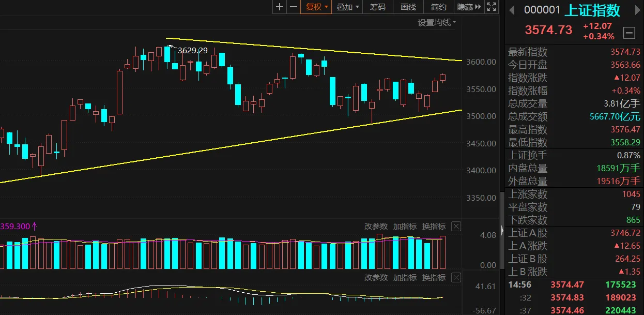The height and width of the screenshot is (315, 644).
Task: Close the MACD indicator panel
Action: tap(456, 278)
